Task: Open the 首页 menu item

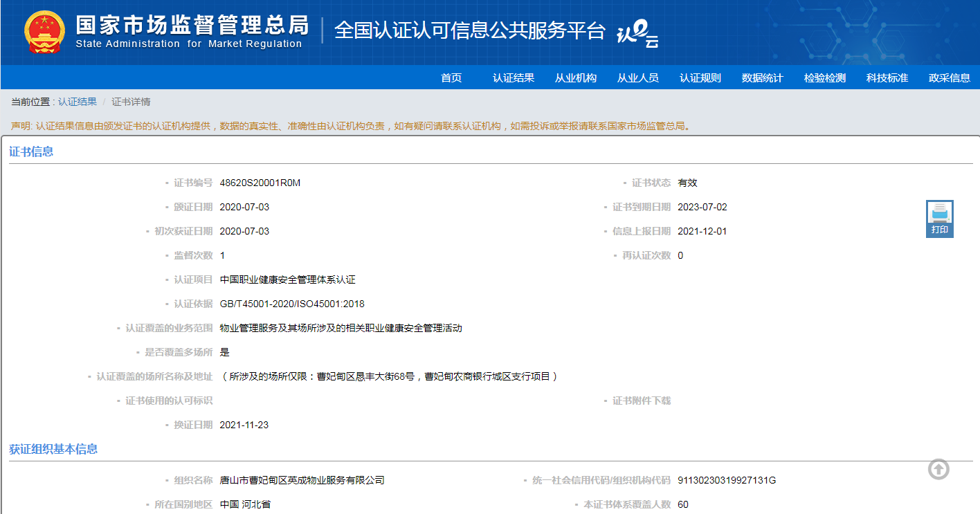Action: (x=451, y=77)
